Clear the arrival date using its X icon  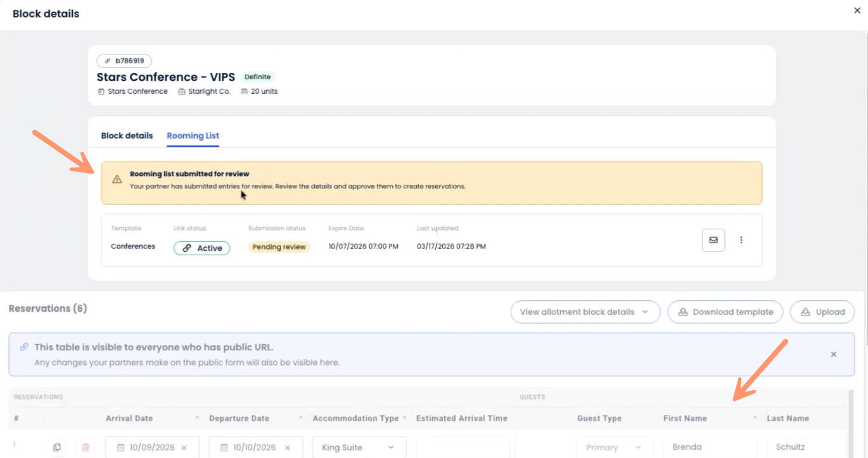pyautogui.click(x=183, y=447)
